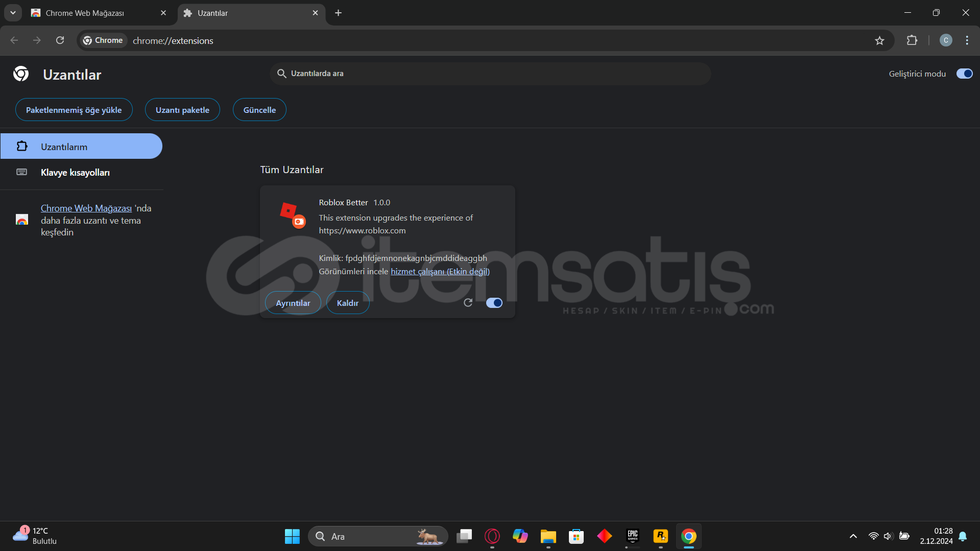Open Opera GX from taskbar

(492, 536)
